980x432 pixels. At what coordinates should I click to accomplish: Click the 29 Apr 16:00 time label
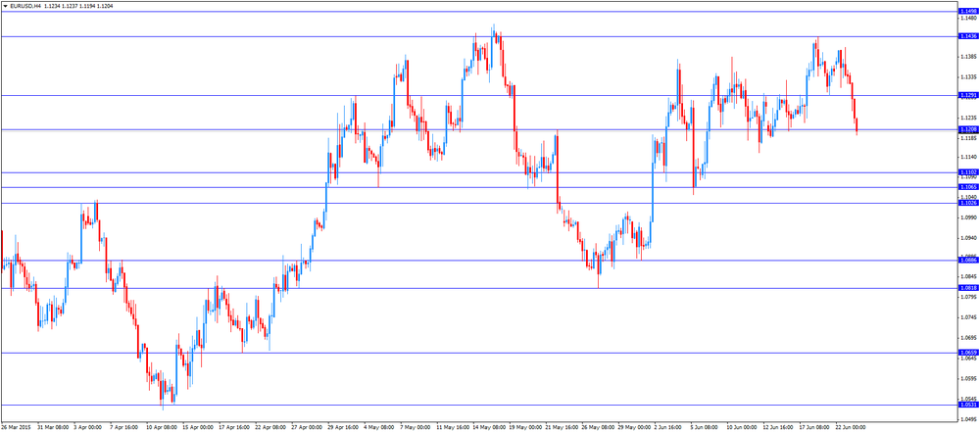(342, 428)
